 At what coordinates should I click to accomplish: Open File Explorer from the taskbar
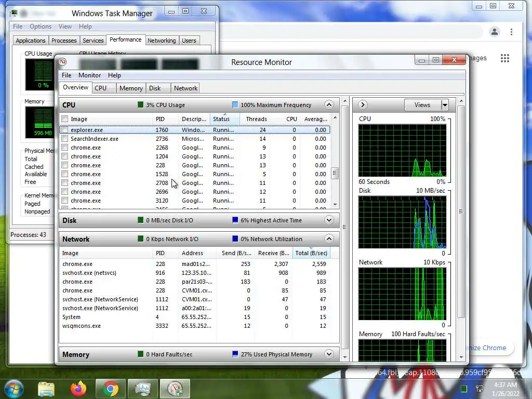click(x=46, y=389)
